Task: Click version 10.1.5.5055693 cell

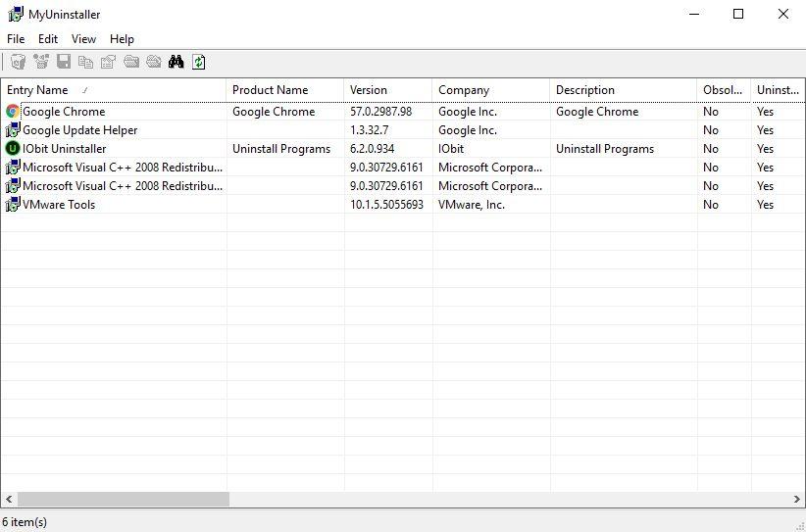Action: click(386, 205)
